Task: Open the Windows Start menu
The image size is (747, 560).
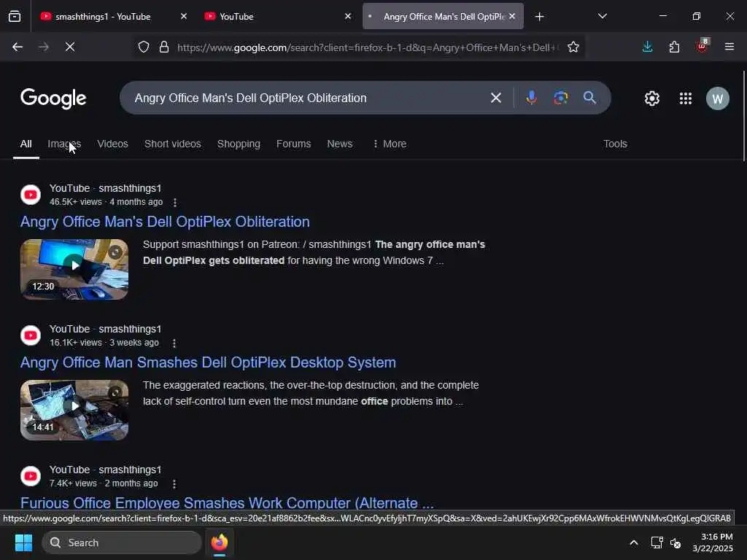Action: coord(23,542)
